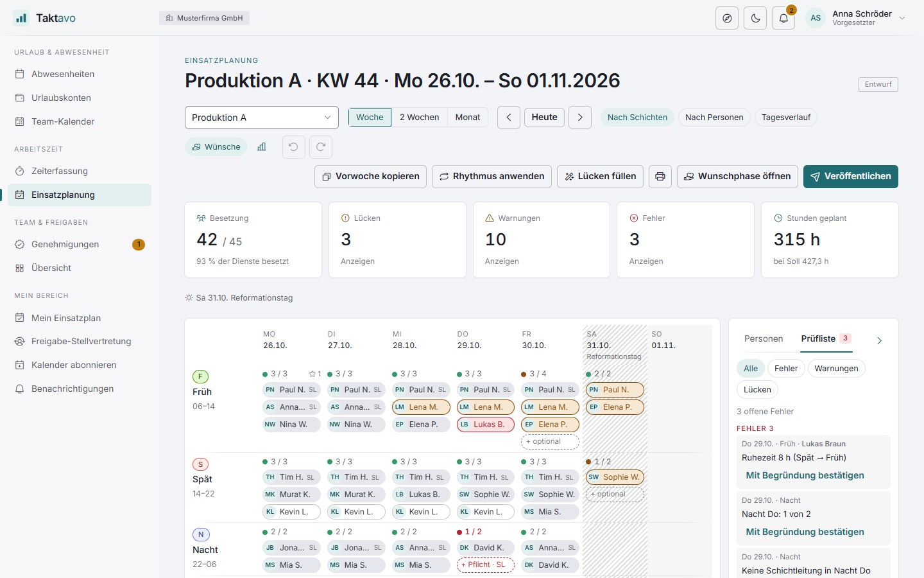Open the bar chart statistics icon
The height and width of the screenshot is (578, 924).
click(x=262, y=147)
